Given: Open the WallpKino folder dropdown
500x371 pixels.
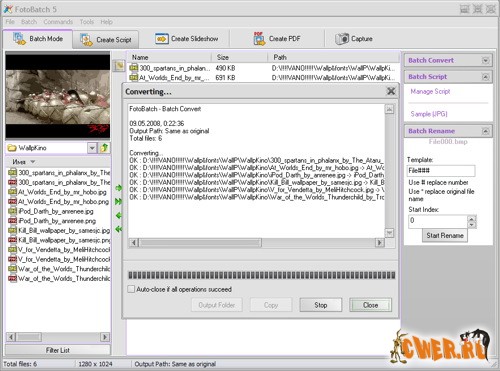Looking at the screenshot, I should [x=92, y=148].
